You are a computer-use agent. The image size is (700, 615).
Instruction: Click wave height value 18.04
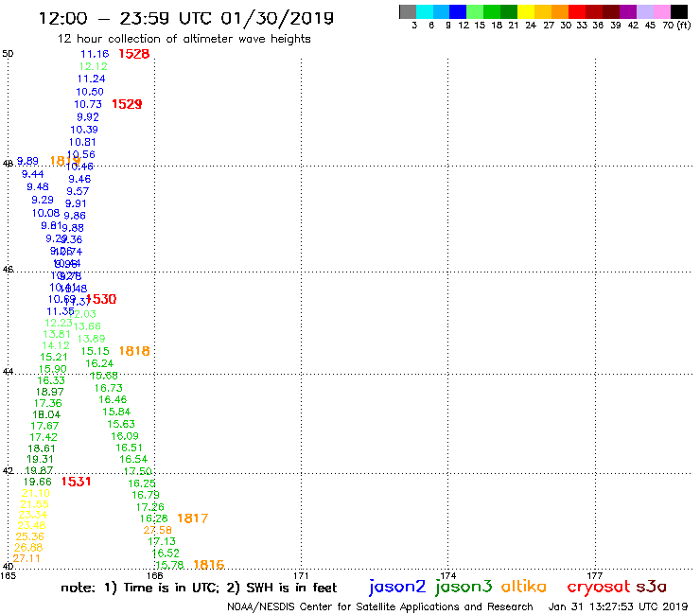46,414
